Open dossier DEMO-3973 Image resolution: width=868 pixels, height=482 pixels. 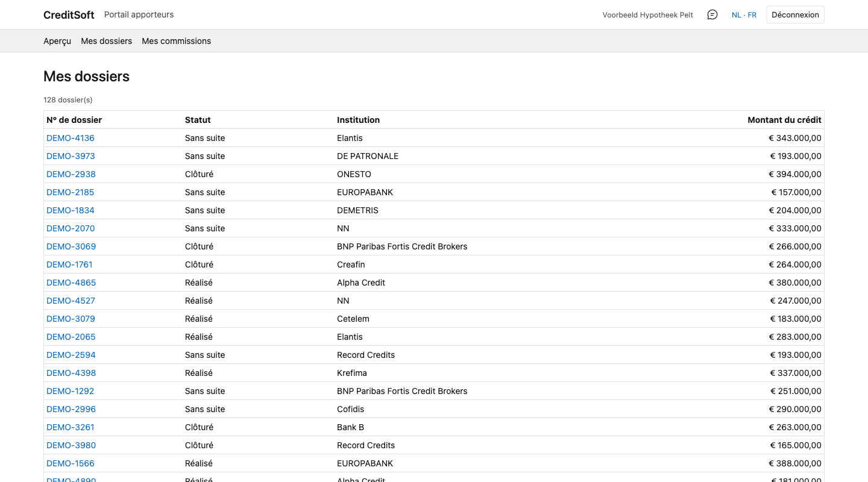coord(71,156)
